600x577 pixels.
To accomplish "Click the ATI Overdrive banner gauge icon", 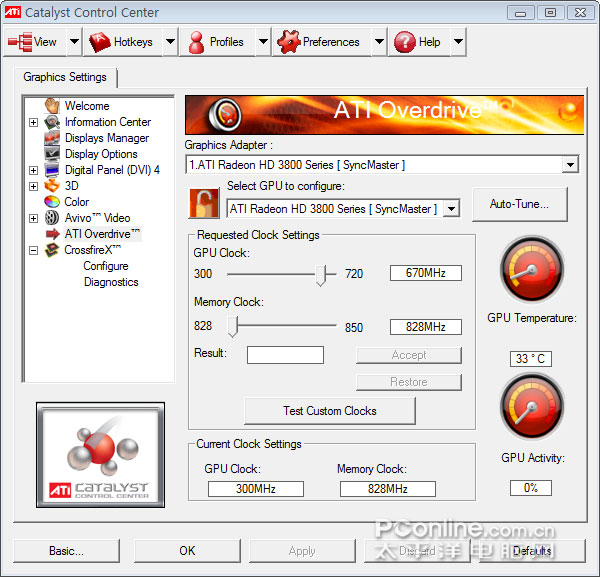I will point(225,114).
